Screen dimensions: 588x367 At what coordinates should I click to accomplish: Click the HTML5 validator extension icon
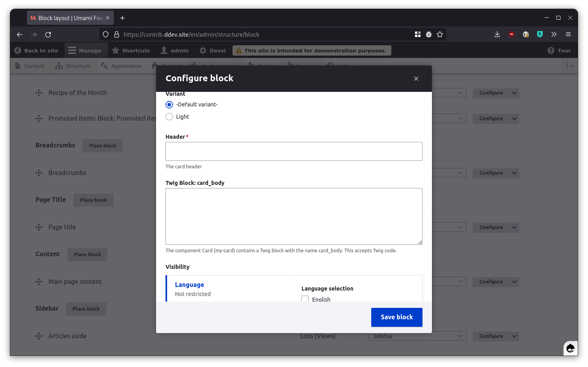pyautogui.click(x=540, y=34)
